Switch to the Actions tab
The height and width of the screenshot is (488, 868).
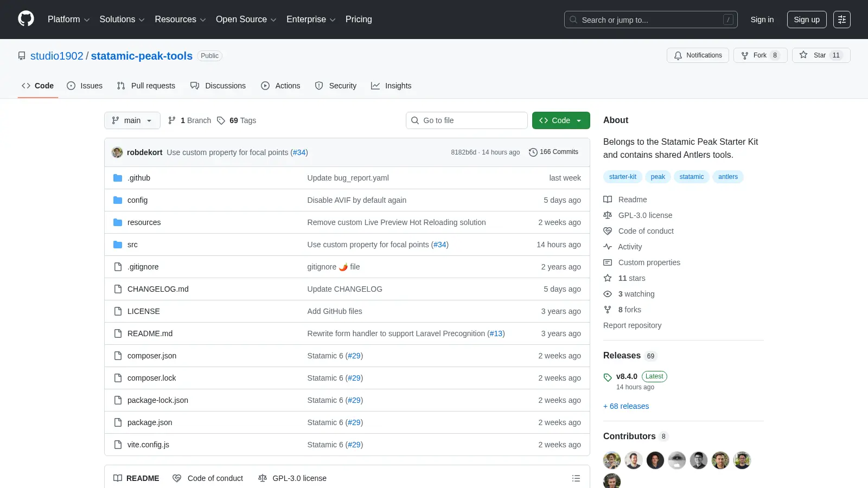pos(280,86)
